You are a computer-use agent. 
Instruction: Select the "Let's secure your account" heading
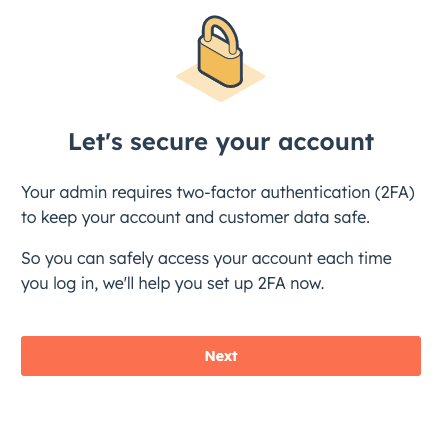coord(221,143)
